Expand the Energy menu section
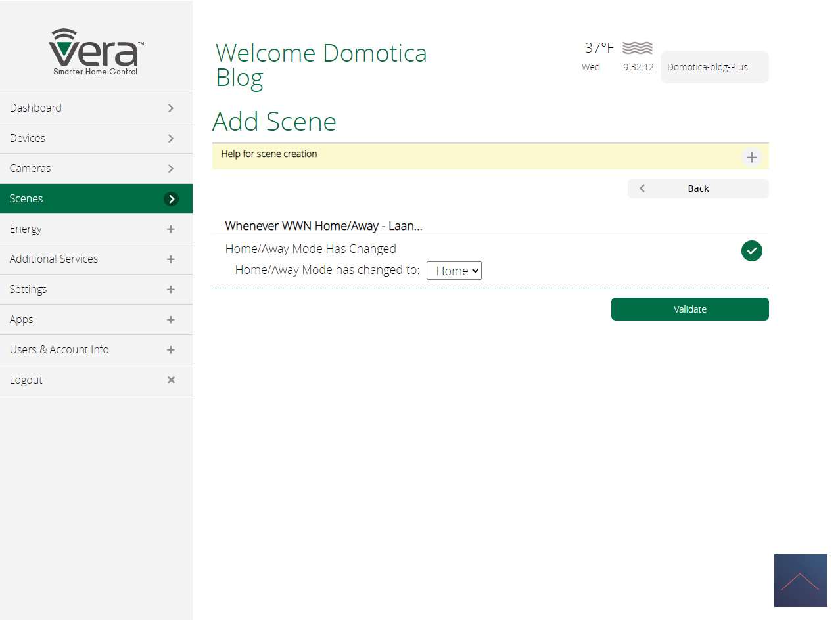 click(x=171, y=229)
